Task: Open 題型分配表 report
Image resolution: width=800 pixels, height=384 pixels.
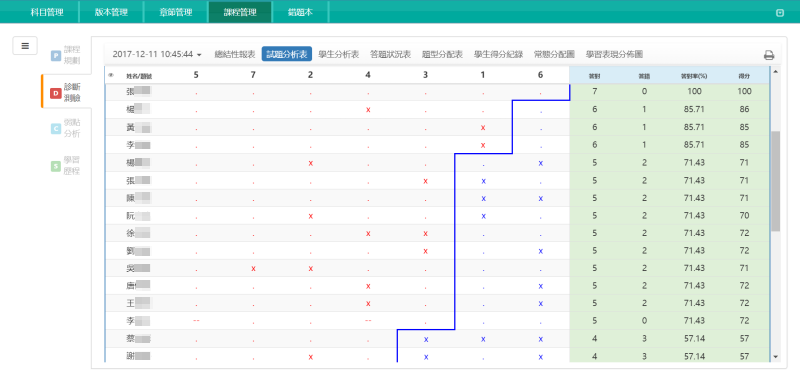Action: coord(442,54)
